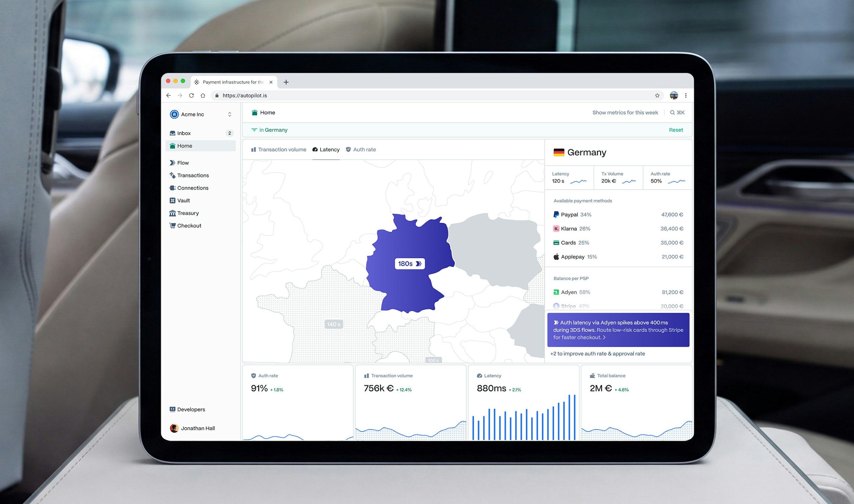
Task: Open the Germany Auth rate 50% stat
Action: tap(667, 177)
